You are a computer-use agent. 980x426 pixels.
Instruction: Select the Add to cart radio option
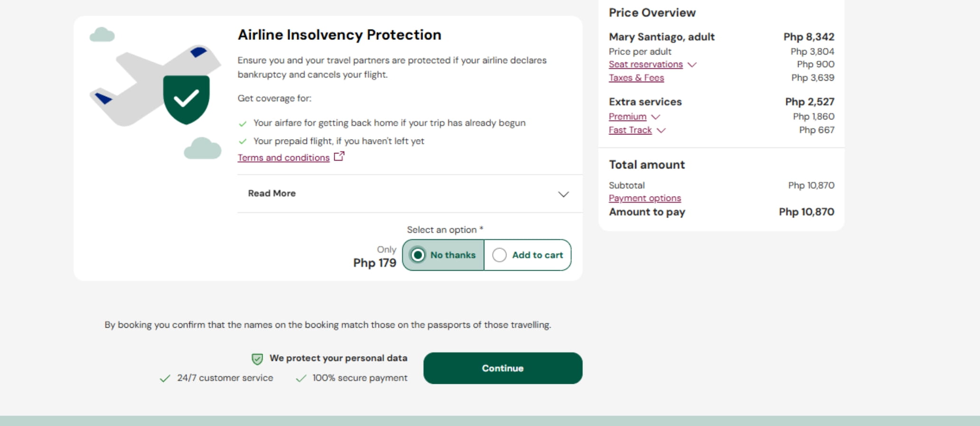click(x=499, y=255)
